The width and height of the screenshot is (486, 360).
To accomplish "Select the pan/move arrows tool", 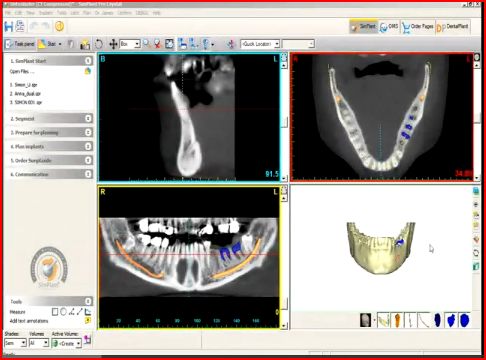I will [x=113, y=44].
